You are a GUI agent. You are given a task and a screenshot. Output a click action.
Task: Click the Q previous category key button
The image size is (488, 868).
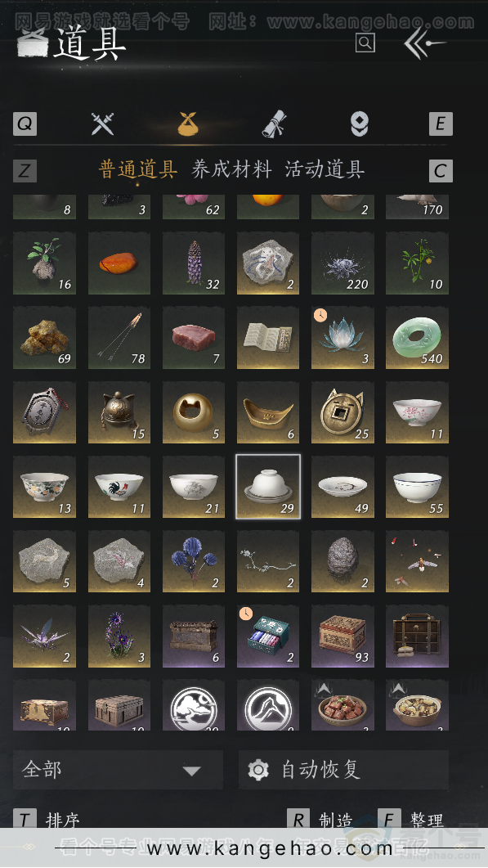coord(25,124)
